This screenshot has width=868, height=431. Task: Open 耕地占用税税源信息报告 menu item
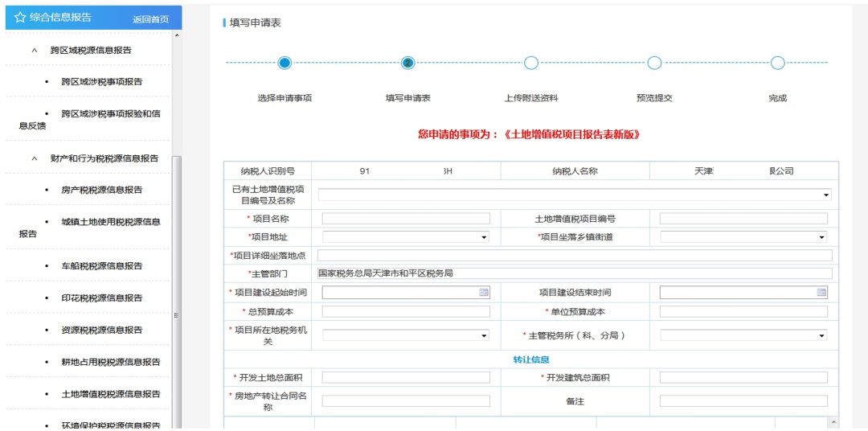point(111,363)
